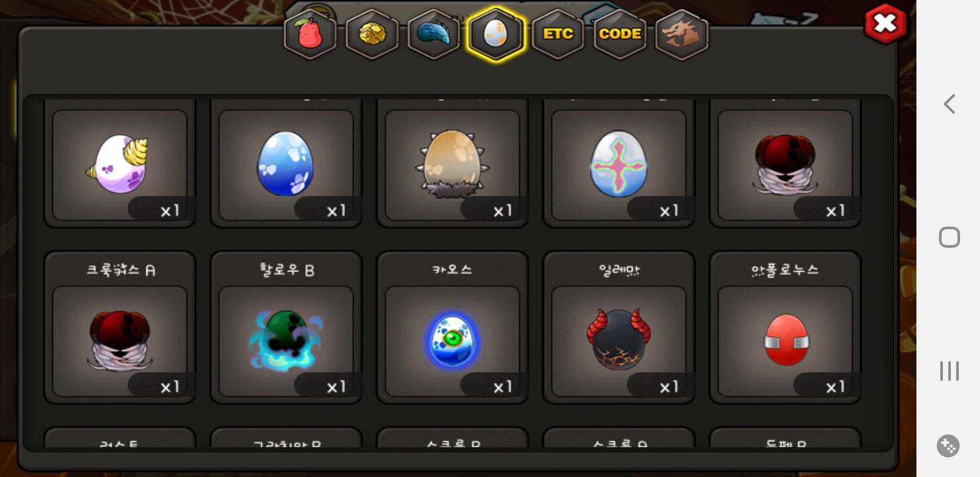
Task: Select the highlighted egg tab
Action: [x=496, y=34]
